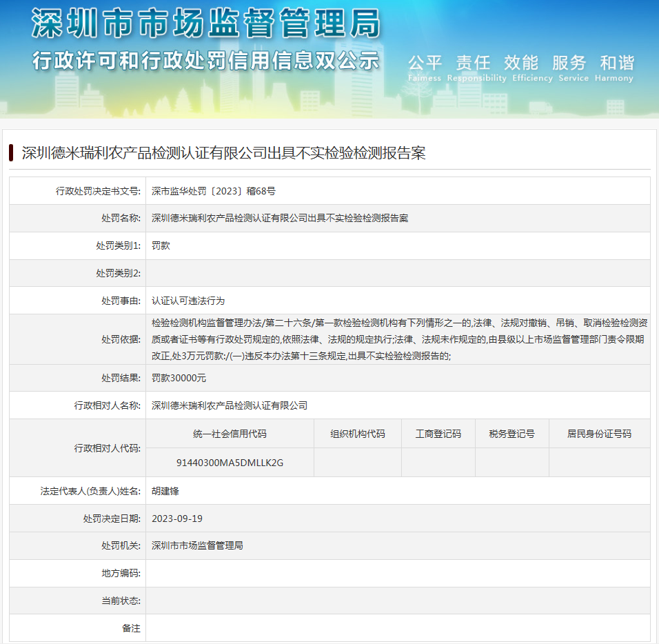Click the 组织机构代码 column header
Screen dimensions: 659x644
click(358, 434)
